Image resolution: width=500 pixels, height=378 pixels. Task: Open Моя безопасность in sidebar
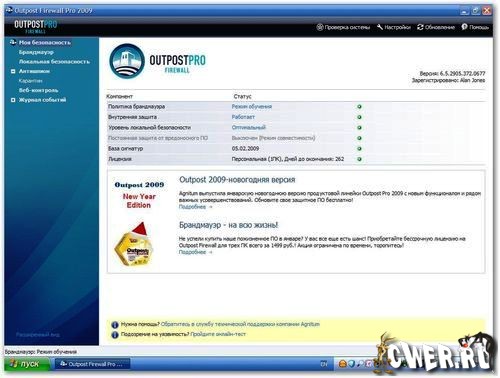click(45, 43)
